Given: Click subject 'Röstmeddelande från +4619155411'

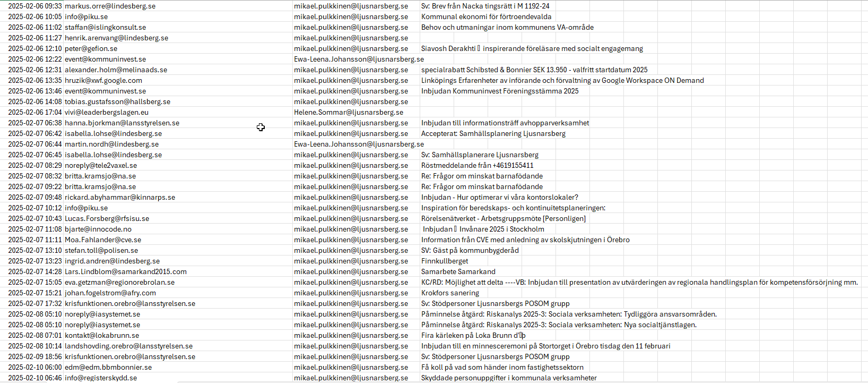Looking at the screenshot, I should [x=477, y=165].
